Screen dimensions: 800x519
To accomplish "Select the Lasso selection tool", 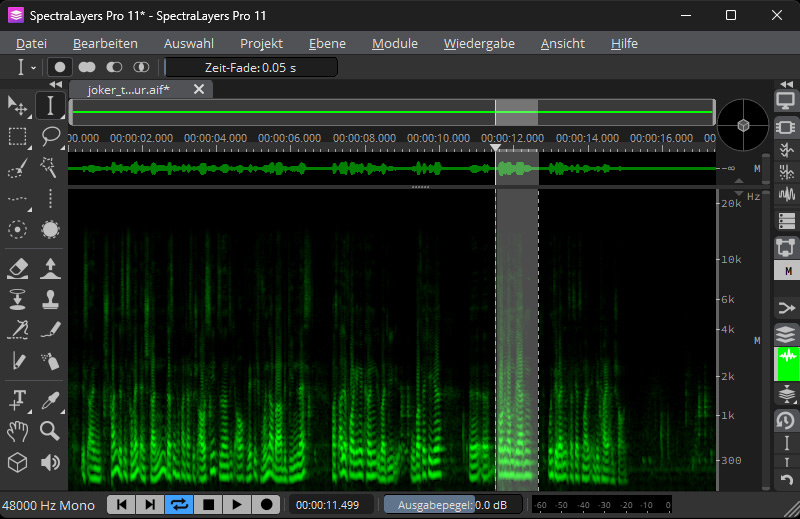I will tap(50, 137).
